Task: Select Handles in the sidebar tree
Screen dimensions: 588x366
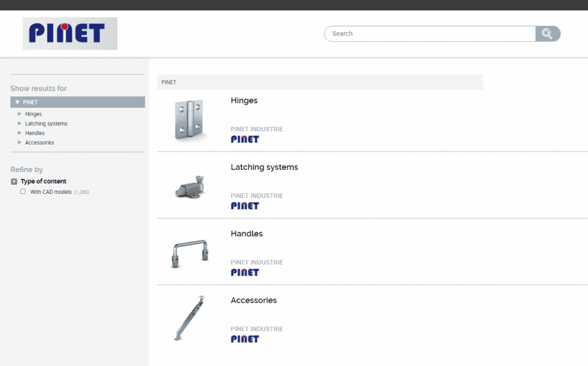Action: pyautogui.click(x=34, y=133)
